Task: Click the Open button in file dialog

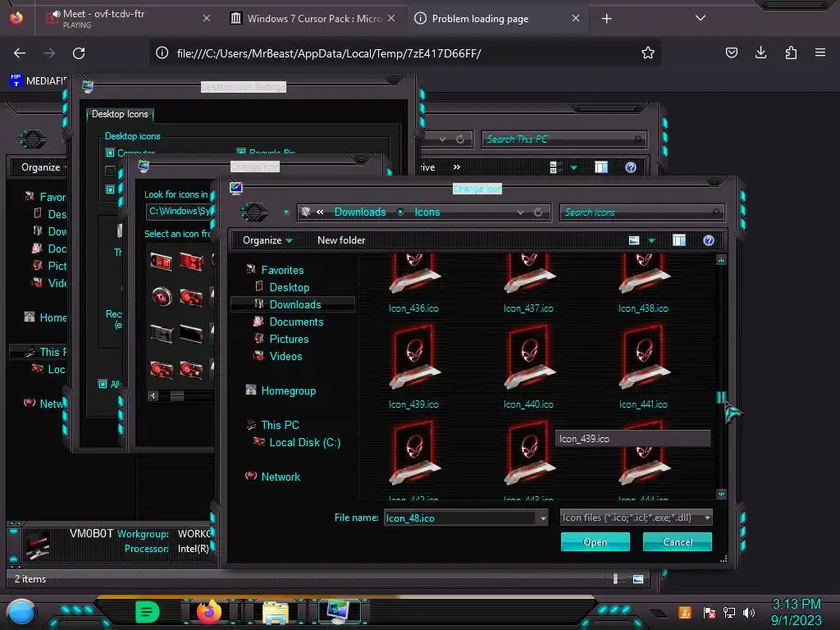Action: (596, 541)
